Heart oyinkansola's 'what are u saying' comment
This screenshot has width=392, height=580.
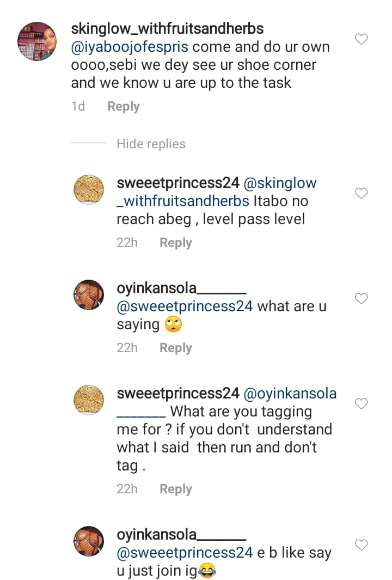(x=361, y=298)
